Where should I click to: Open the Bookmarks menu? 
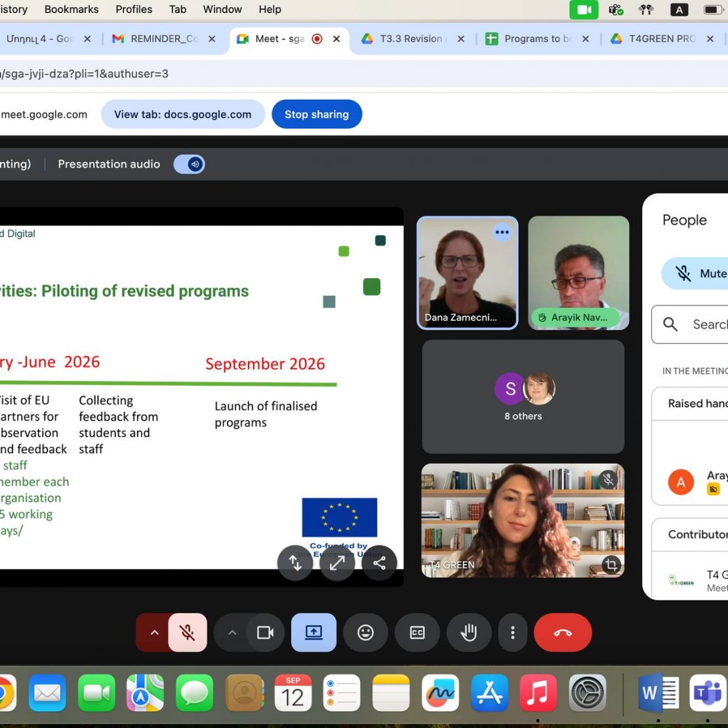coord(71,9)
